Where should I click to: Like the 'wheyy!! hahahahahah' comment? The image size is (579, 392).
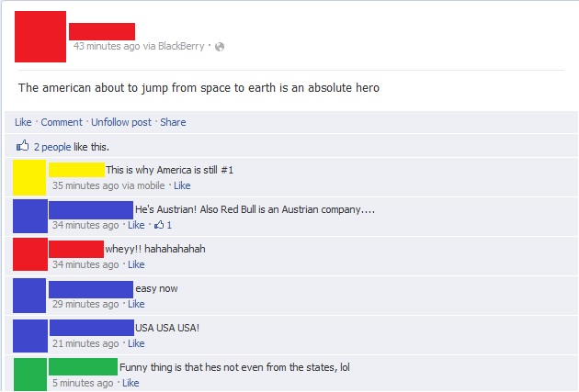pos(136,264)
